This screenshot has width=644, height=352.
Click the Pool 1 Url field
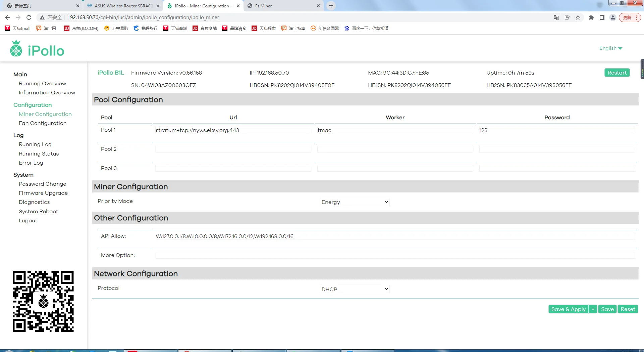(233, 130)
